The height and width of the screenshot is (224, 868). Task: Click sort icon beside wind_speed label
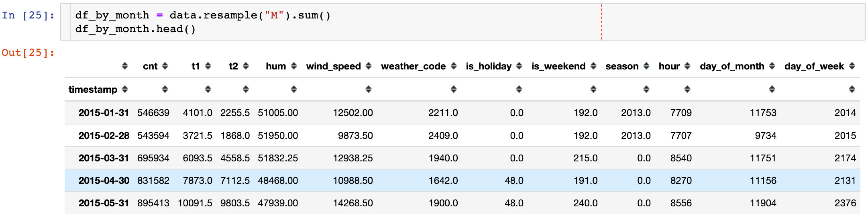[368, 66]
